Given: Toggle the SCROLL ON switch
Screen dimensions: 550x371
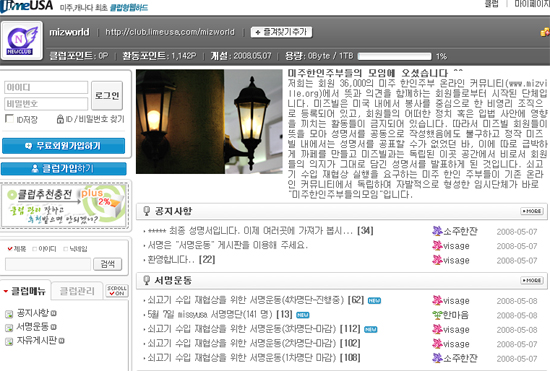Looking at the screenshot, I should [117, 291].
